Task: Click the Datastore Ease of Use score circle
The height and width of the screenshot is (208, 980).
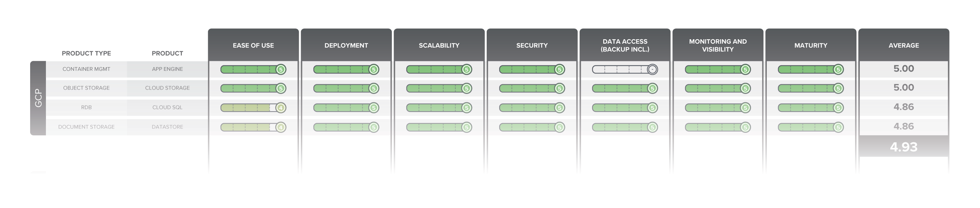Action: [281, 127]
